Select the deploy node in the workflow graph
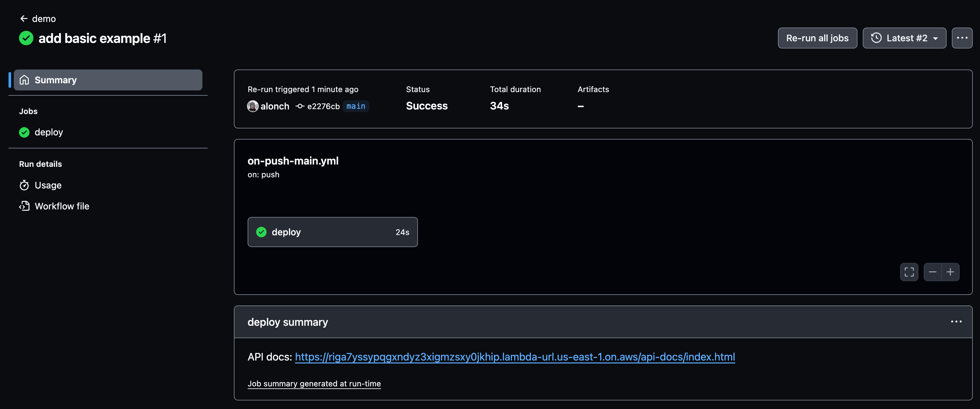This screenshot has height=409, width=980. point(332,232)
